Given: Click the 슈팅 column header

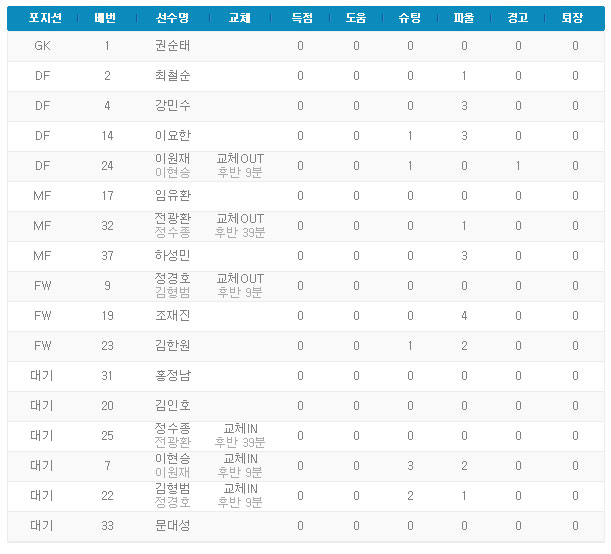Looking at the screenshot, I should [x=410, y=18].
